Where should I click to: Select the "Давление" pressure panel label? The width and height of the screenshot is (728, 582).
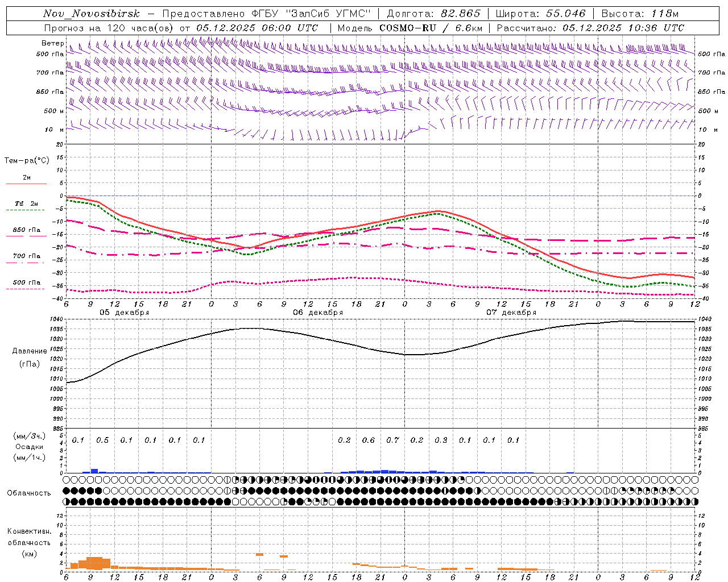click(30, 351)
